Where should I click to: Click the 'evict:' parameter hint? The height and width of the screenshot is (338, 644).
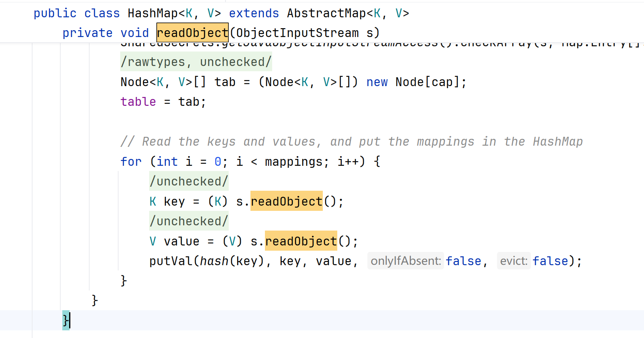coord(514,261)
